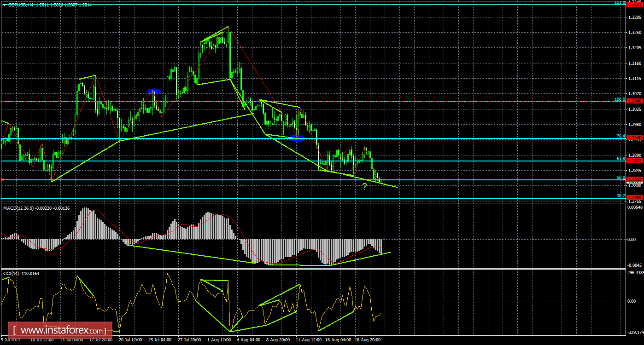Click the 20 Jul 12:00 time axis label
The height and width of the screenshot is (345, 644).
click(x=131, y=340)
